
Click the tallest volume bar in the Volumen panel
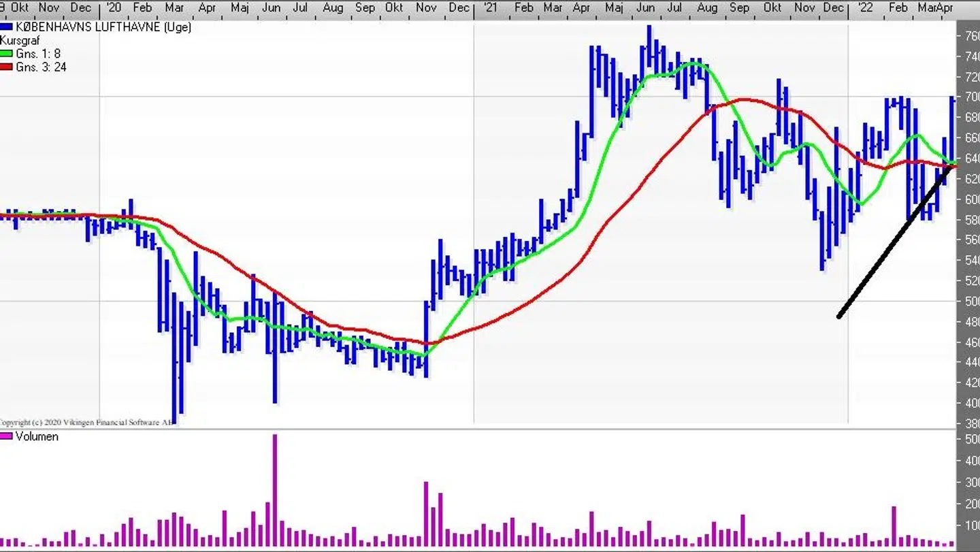[x=275, y=490]
